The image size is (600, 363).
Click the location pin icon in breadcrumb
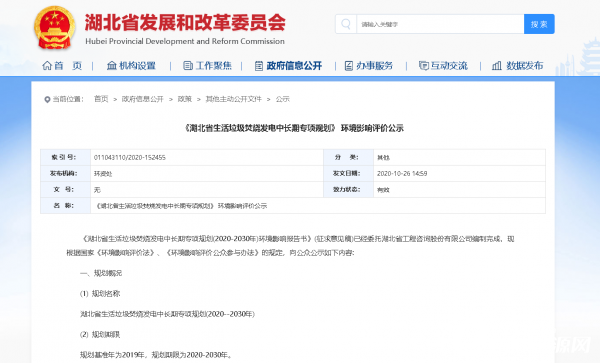47,99
